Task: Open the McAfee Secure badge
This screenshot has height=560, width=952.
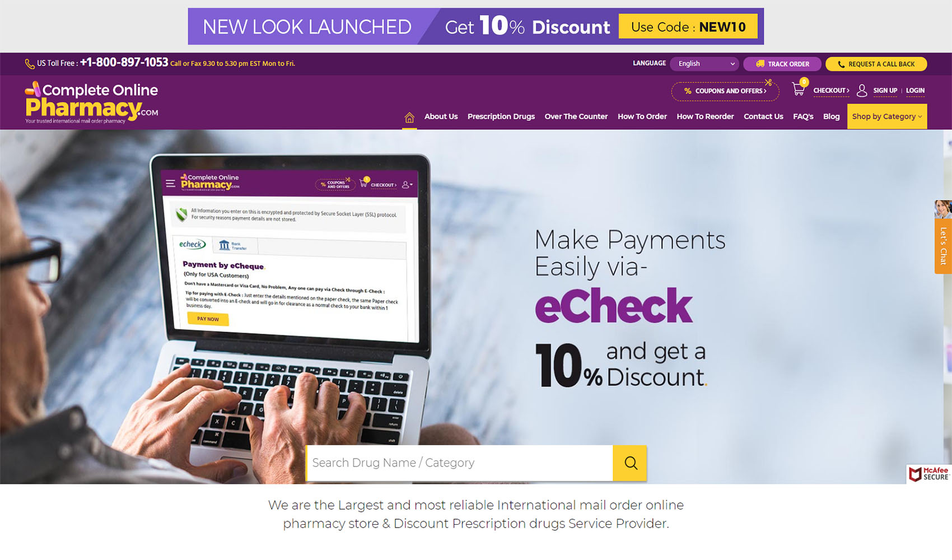Action: coord(928,474)
